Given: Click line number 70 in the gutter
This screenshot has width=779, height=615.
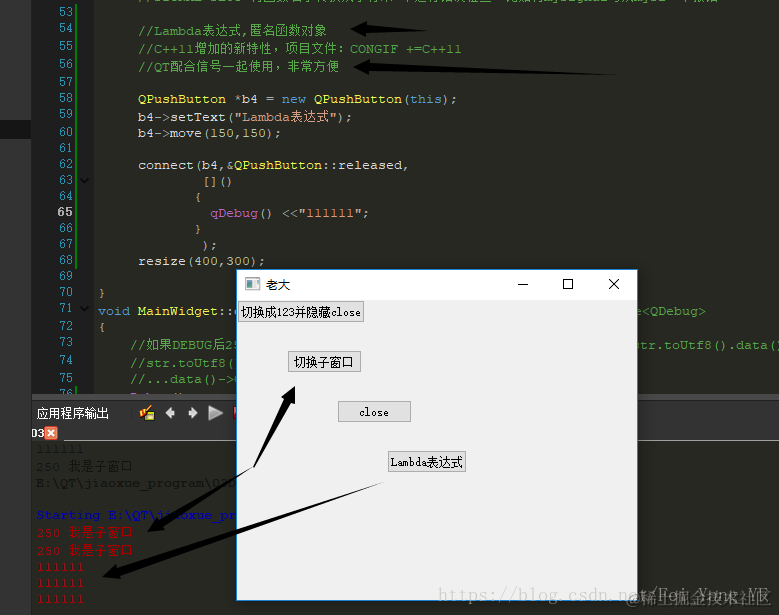Looking at the screenshot, I should pos(66,292).
